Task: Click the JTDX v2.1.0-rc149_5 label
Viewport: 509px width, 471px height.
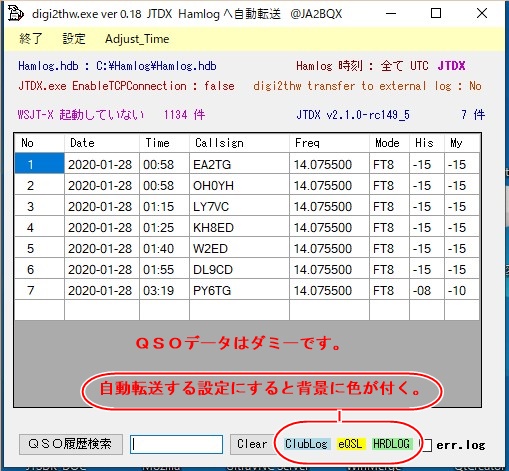Action: coord(353,115)
